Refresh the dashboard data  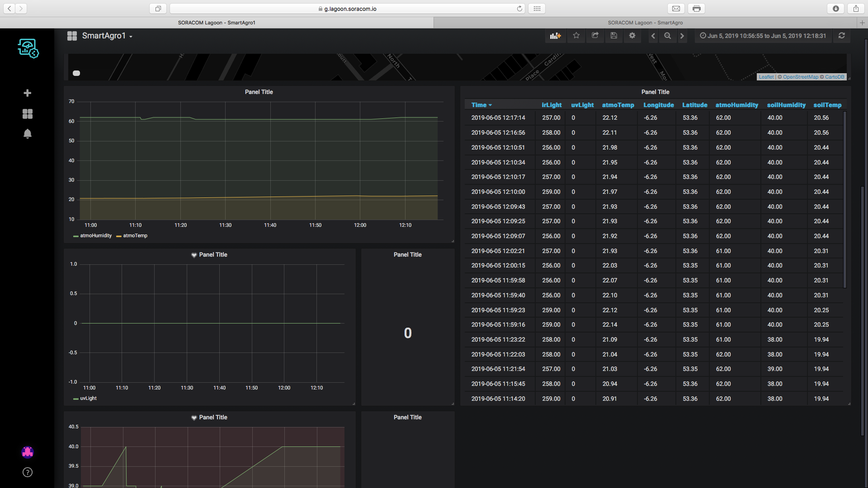(x=841, y=36)
